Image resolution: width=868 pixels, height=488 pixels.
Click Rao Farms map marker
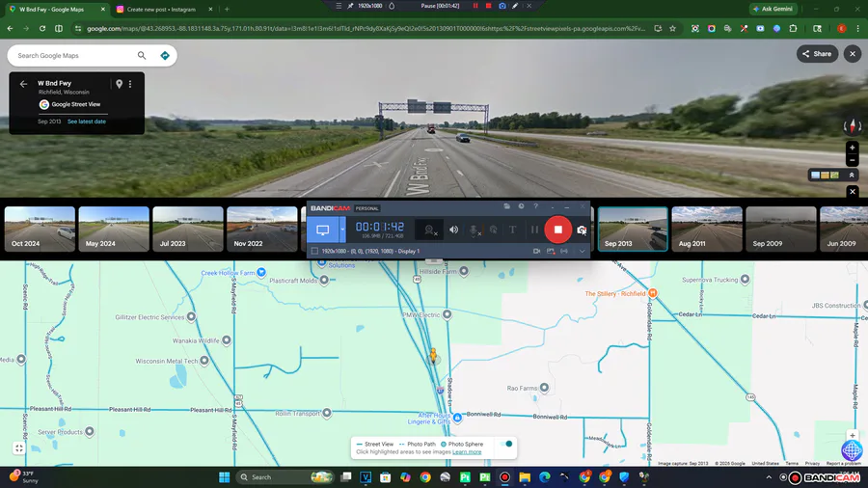(x=544, y=388)
